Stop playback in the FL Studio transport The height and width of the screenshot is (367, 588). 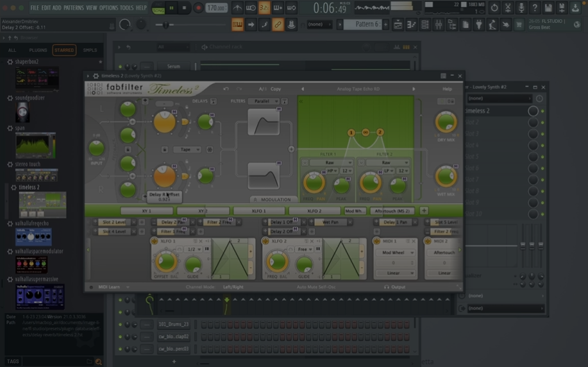(x=184, y=8)
